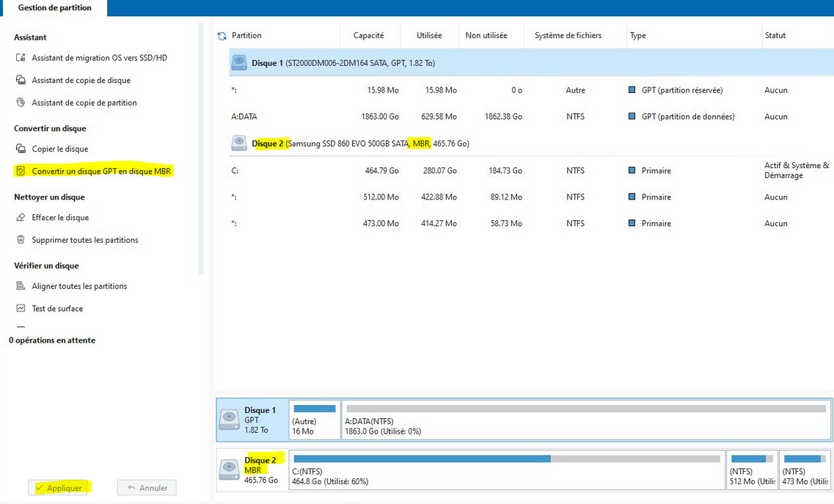Sort by Capacité column header
The width and height of the screenshot is (834, 504).
[x=369, y=36]
